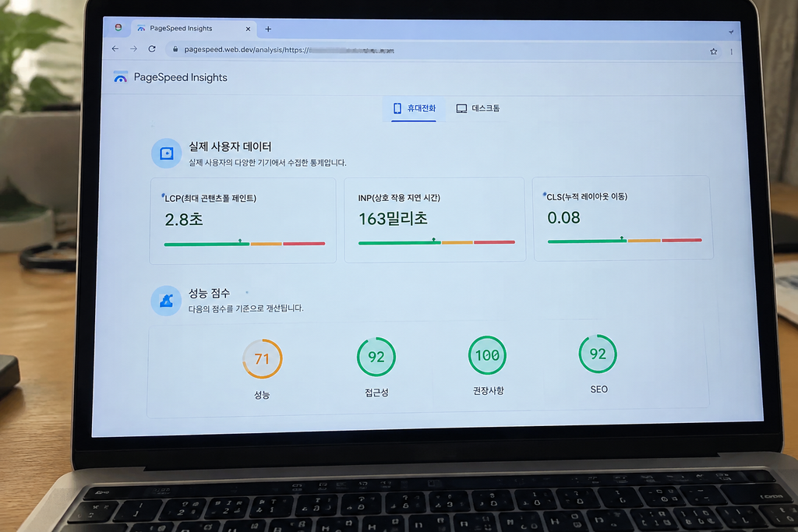The height and width of the screenshot is (532, 798).
Task: Click the INP distribution bar
Action: (436, 242)
